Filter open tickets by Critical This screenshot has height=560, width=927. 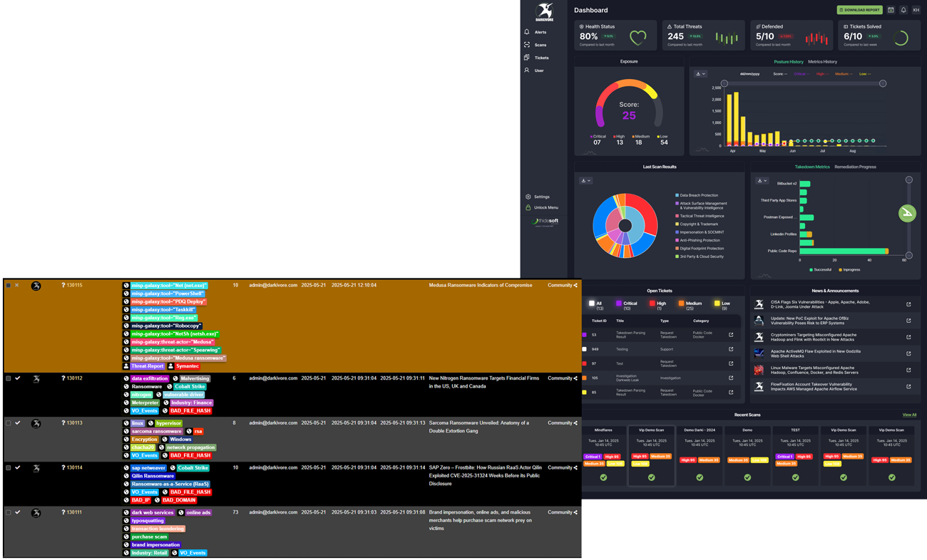click(x=627, y=306)
